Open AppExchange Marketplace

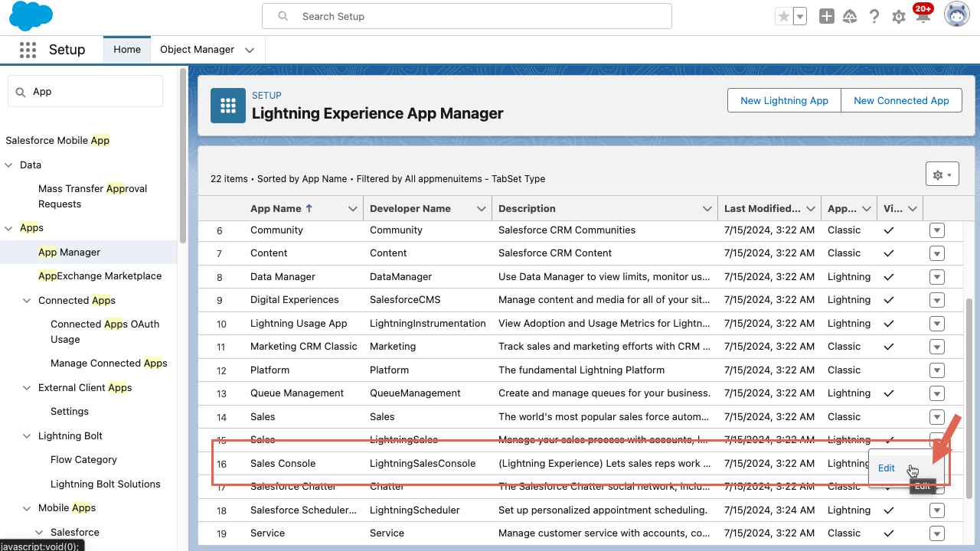[x=100, y=276]
